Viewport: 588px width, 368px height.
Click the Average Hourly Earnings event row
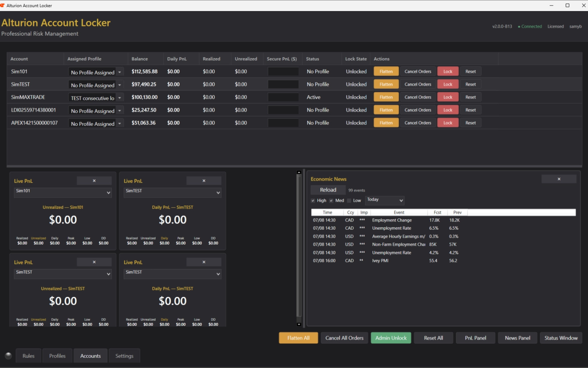[x=443, y=236]
